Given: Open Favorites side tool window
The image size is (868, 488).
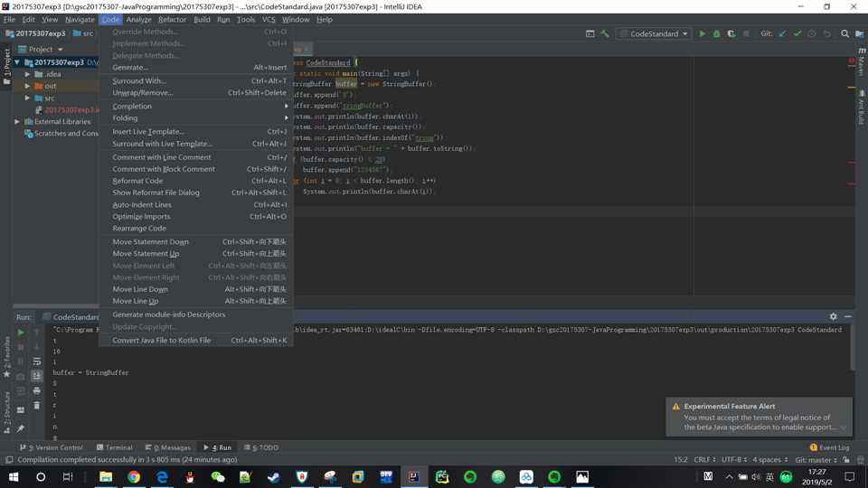Looking at the screenshot, I should (x=6, y=358).
